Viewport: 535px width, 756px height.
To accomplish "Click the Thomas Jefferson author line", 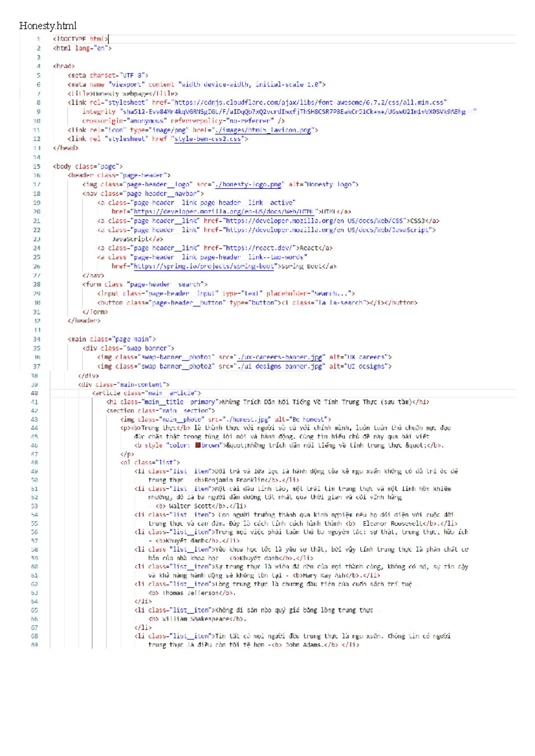I will click(x=192, y=593).
